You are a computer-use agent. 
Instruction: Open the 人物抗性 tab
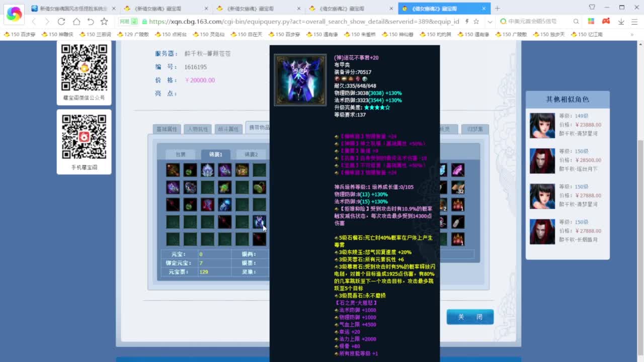tap(197, 129)
